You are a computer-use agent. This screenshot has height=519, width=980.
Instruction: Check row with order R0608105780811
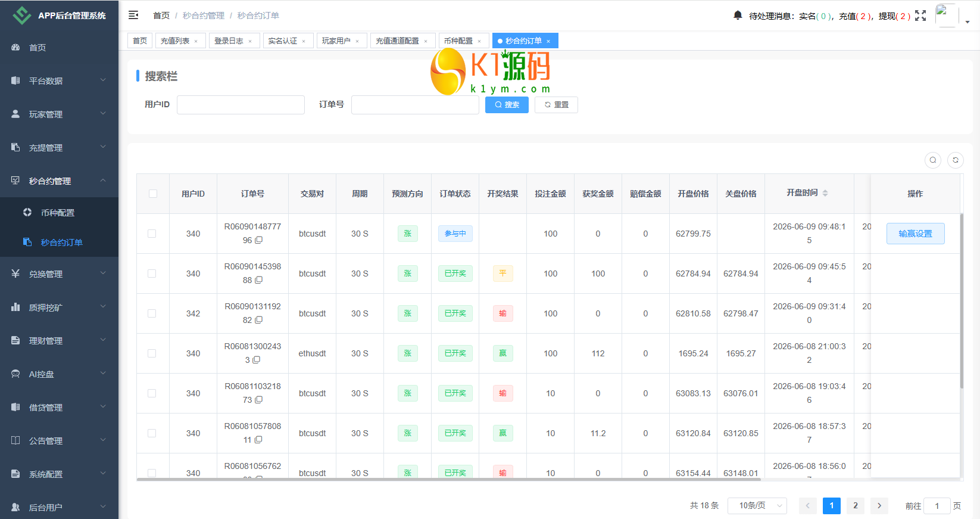click(152, 433)
